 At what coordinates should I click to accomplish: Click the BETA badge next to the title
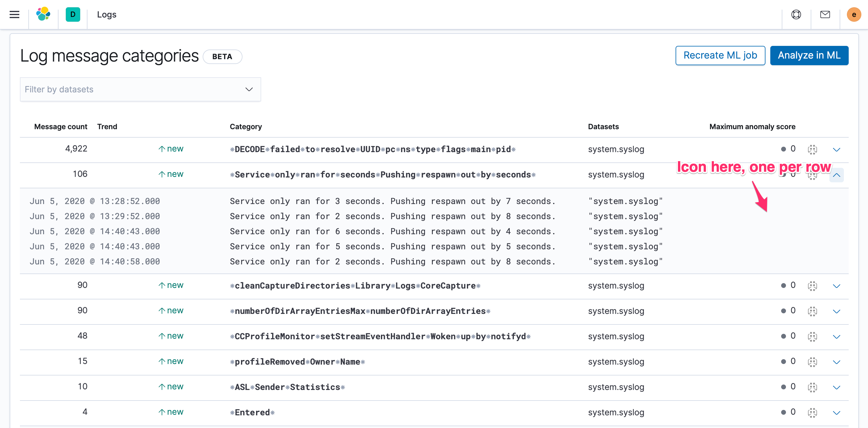[222, 56]
